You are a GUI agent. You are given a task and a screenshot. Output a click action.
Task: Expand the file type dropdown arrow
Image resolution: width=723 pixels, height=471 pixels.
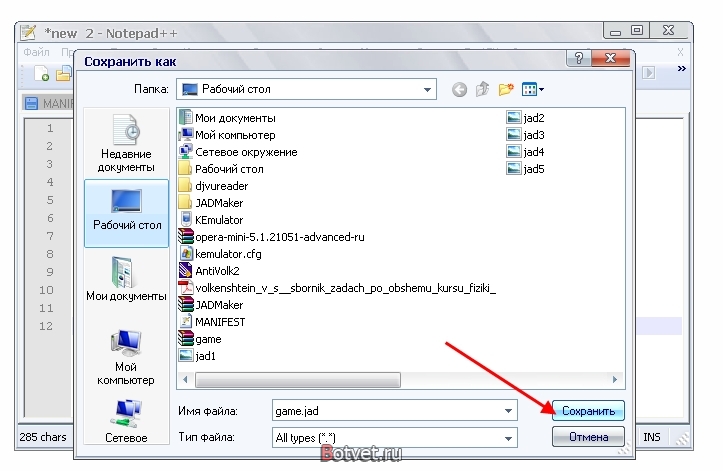[x=508, y=438]
